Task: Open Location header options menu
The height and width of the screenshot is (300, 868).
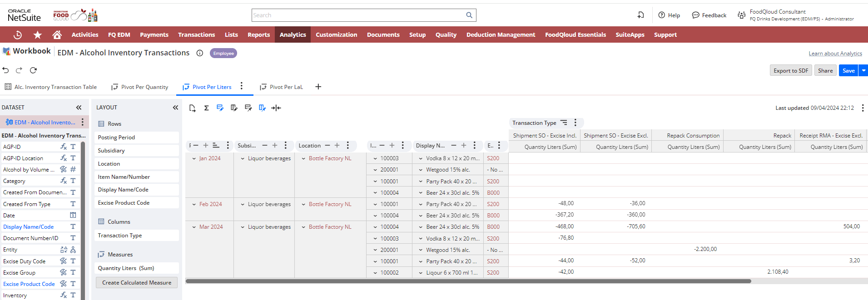Action: coord(348,145)
